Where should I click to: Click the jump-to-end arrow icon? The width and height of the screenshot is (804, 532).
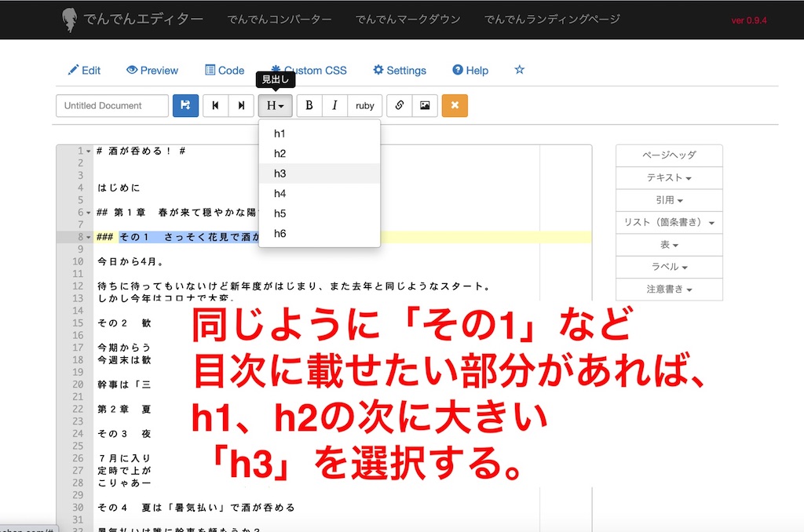click(x=240, y=105)
